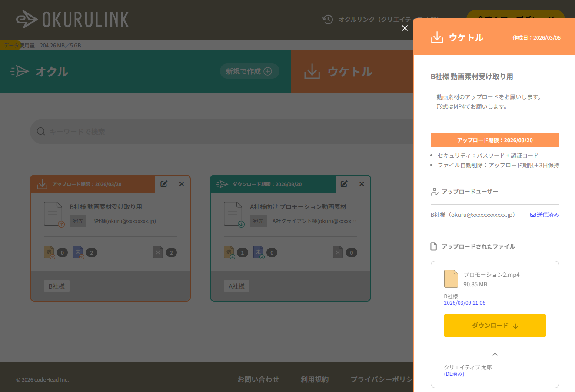Open the 利用規約 footer link

(x=315, y=379)
